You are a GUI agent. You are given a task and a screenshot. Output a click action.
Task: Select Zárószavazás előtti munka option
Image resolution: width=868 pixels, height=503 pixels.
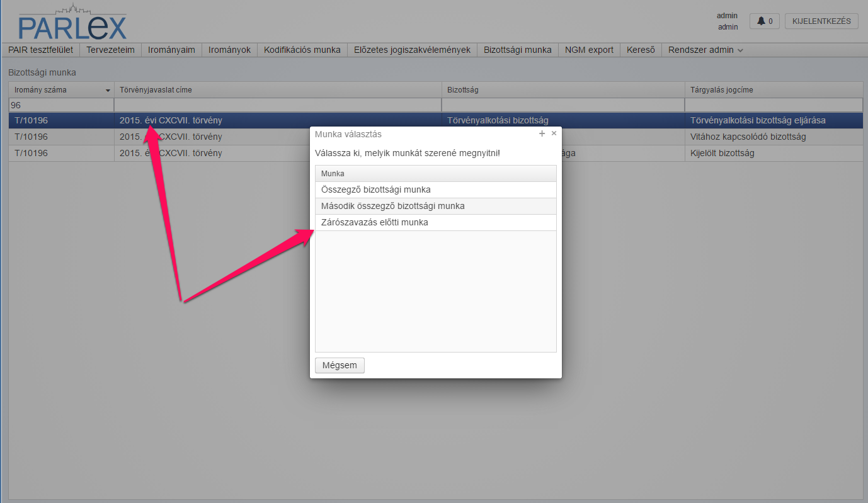click(435, 222)
